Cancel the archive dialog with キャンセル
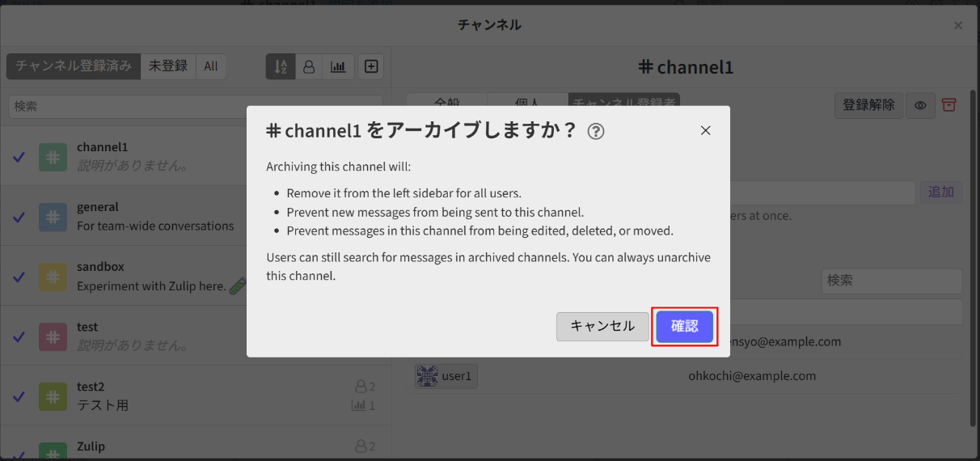This screenshot has width=980, height=461. pos(602,326)
